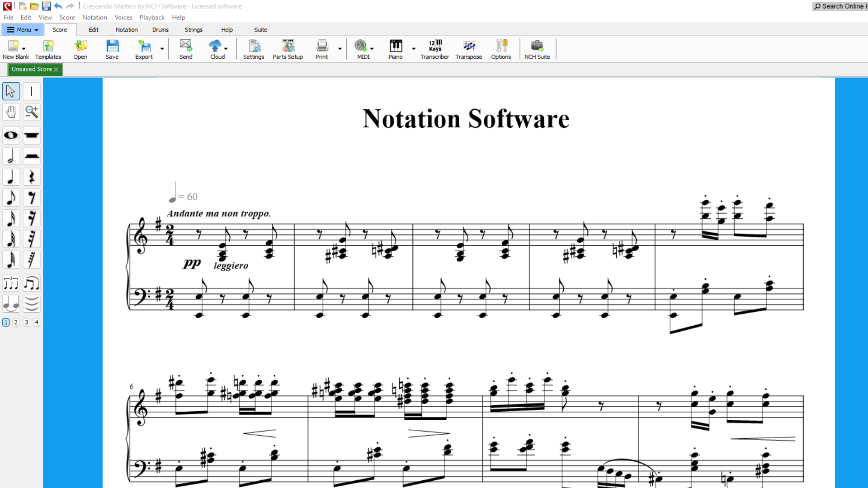Enable voice 4 selector
This screenshot has height=488, width=868.
(x=37, y=322)
